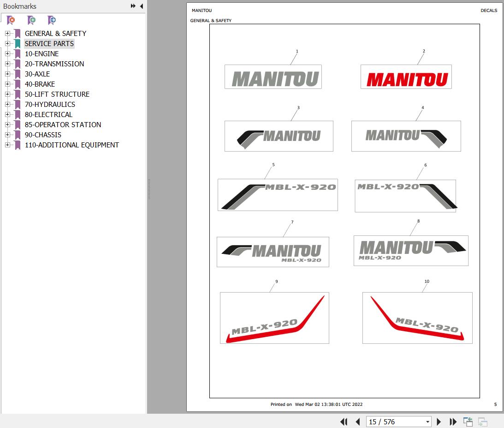504x428 pixels.
Task: Click the red swoosh MBL-X-920 decal item 10
Action: tap(417, 318)
